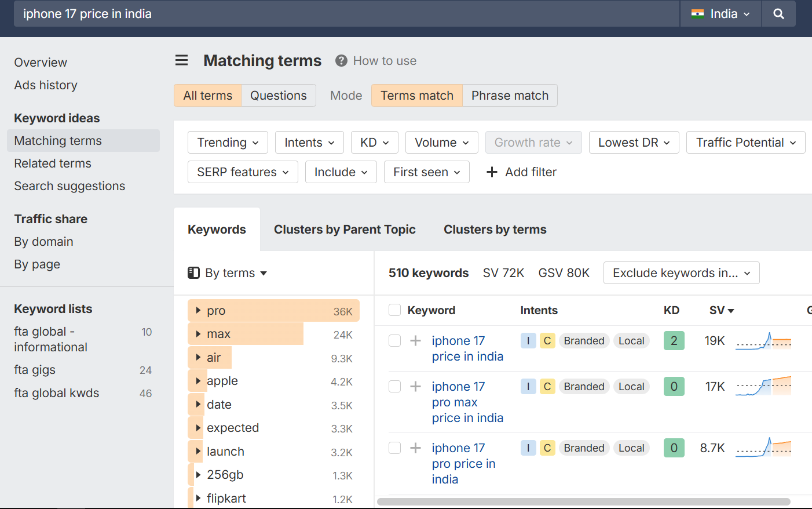Open the hamburger menu icon
This screenshot has height=509, width=812.
pyautogui.click(x=182, y=60)
